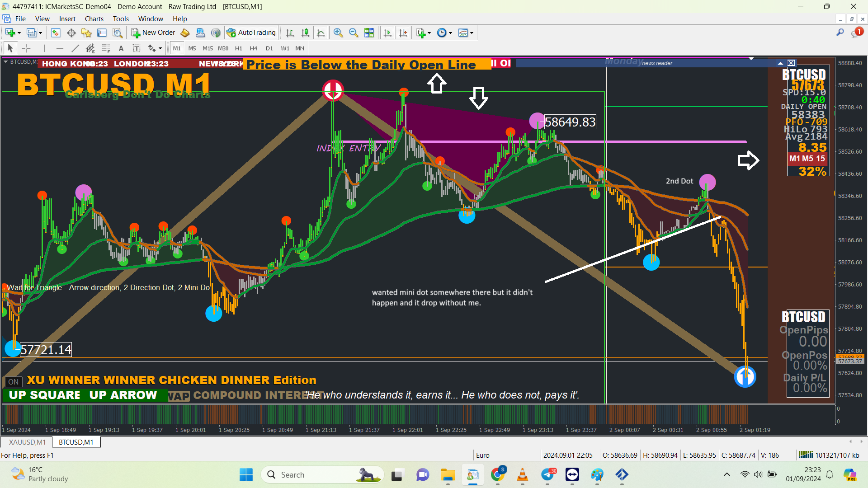Screen dimensions: 868x488
Task: Switch to the XAUUSD,M1 chart tab
Action: click(27, 442)
